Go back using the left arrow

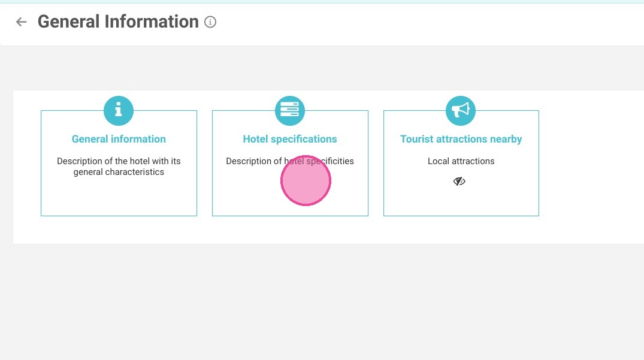[22, 22]
